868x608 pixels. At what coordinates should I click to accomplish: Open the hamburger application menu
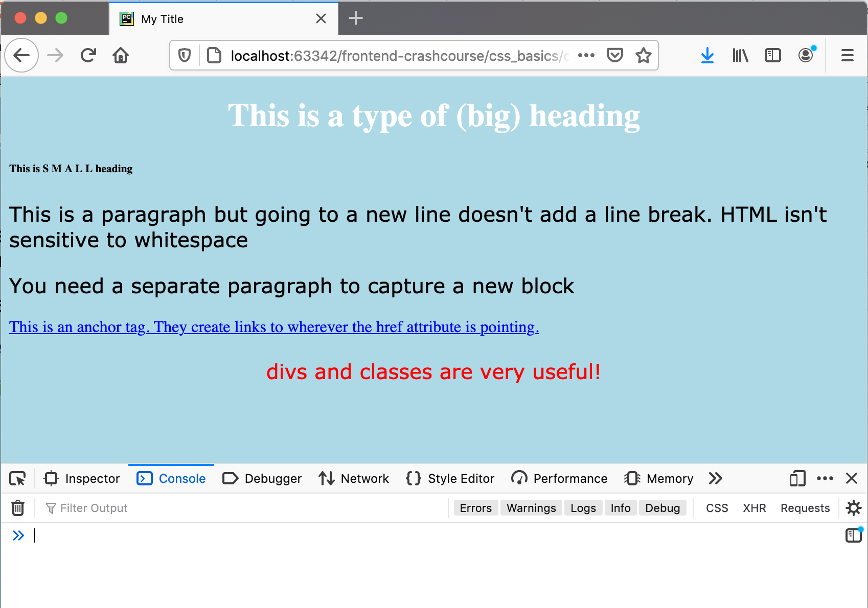848,55
